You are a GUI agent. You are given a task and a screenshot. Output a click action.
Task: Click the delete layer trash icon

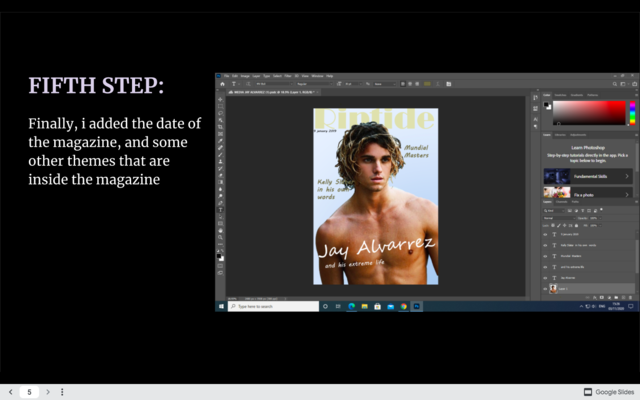[631, 298]
